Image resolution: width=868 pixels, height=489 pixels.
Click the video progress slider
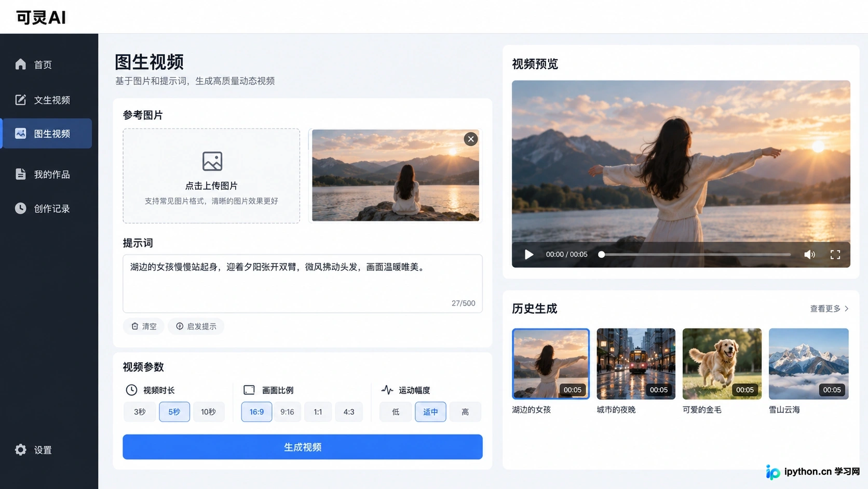pos(696,255)
